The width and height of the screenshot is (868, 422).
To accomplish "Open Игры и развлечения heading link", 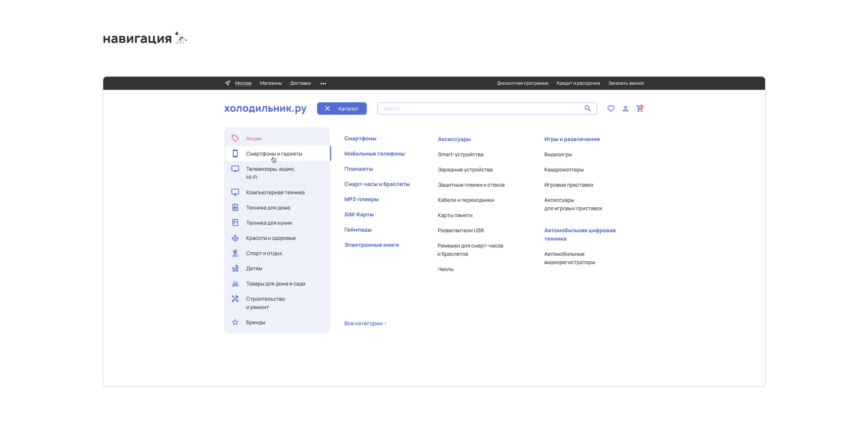I will (572, 139).
